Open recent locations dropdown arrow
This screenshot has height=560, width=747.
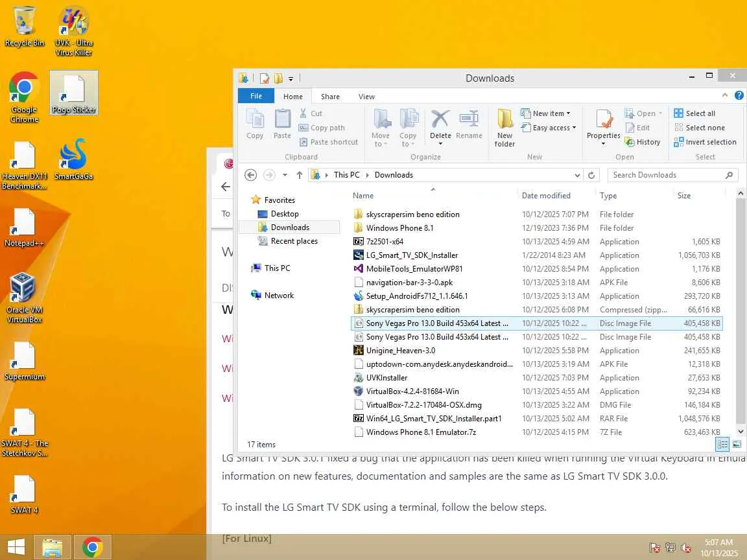tap(285, 175)
